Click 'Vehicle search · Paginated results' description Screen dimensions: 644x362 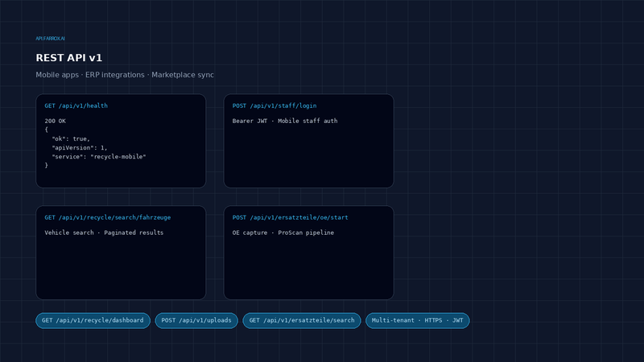click(104, 232)
